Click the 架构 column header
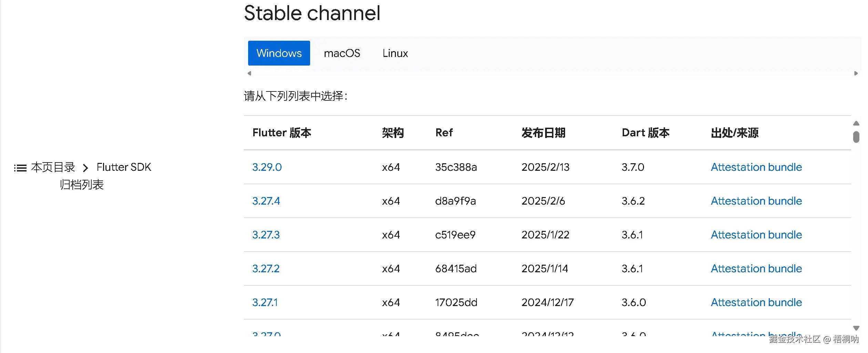The image size is (868, 353). (393, 133)
